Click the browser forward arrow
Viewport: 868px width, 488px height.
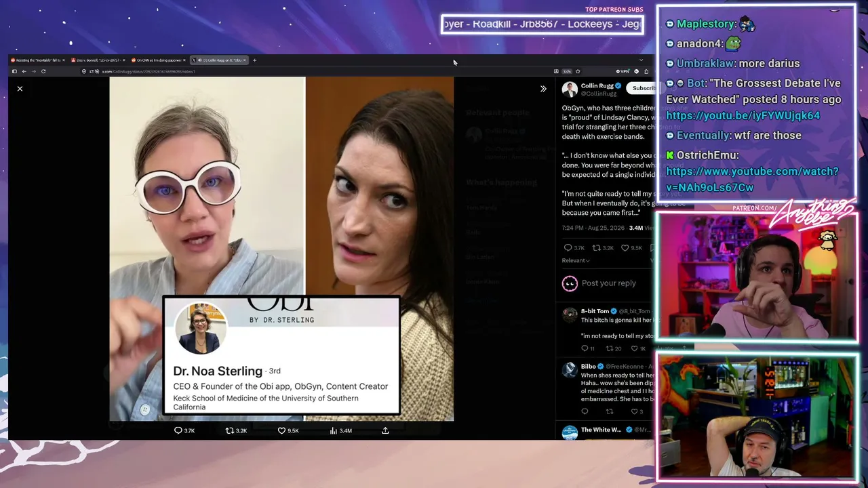pyautogui.click(x=33, y=71)
